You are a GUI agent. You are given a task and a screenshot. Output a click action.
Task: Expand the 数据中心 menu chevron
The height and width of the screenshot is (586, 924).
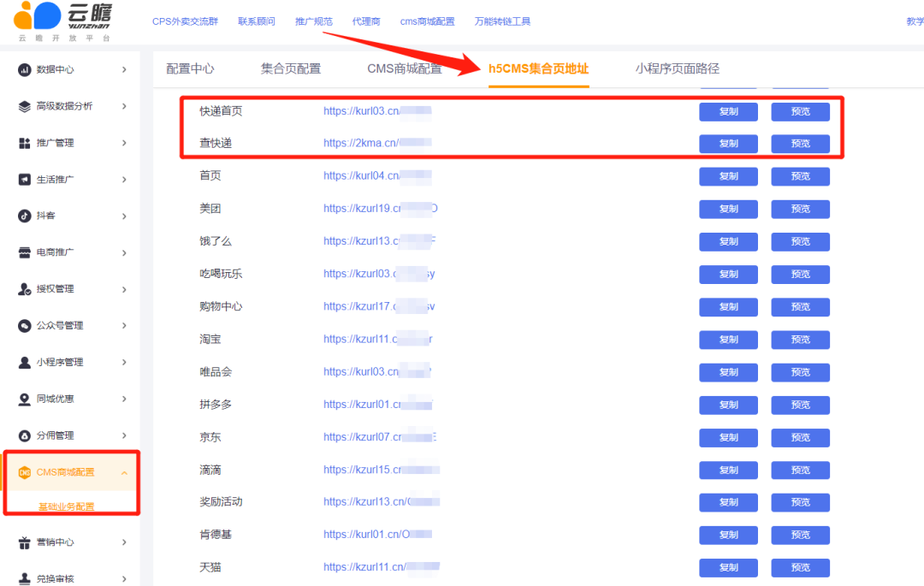pos(124,69)
